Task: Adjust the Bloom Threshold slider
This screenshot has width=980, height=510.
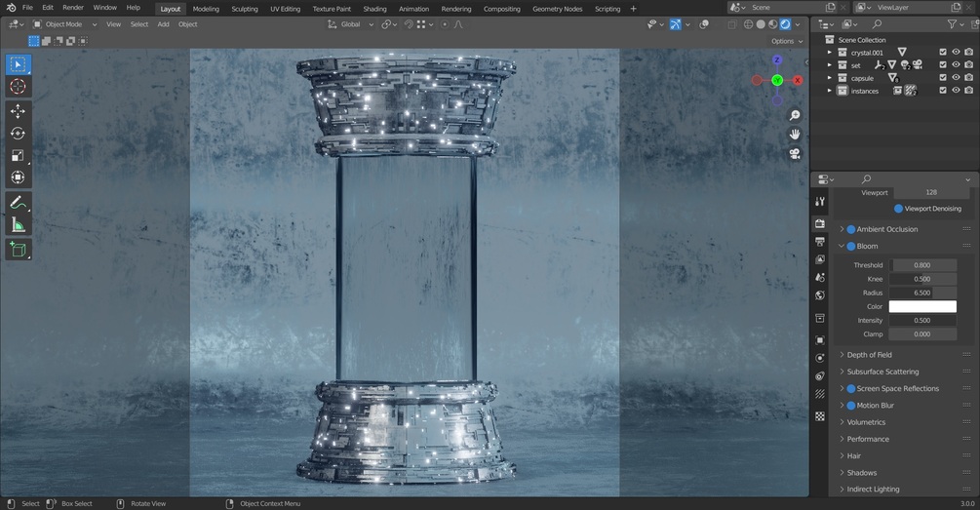Action: pyautogui.click(x=922, y=265)
